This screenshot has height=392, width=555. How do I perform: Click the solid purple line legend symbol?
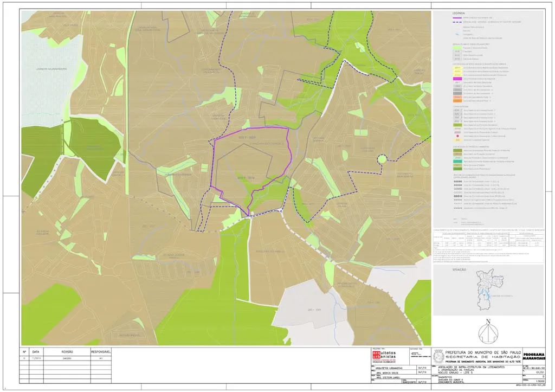click(457, 18)
